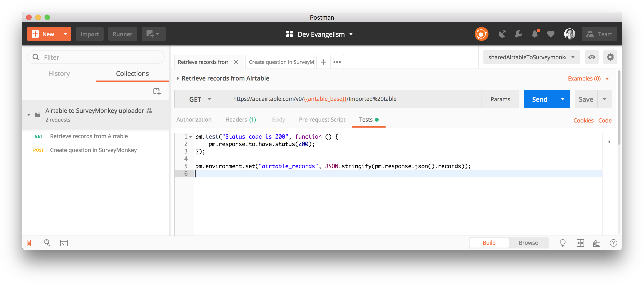Image resolution: width=644 pixels, height=284 pixels.
Task: Click the workspace grid icon
Action: click(x=289, y=34)
